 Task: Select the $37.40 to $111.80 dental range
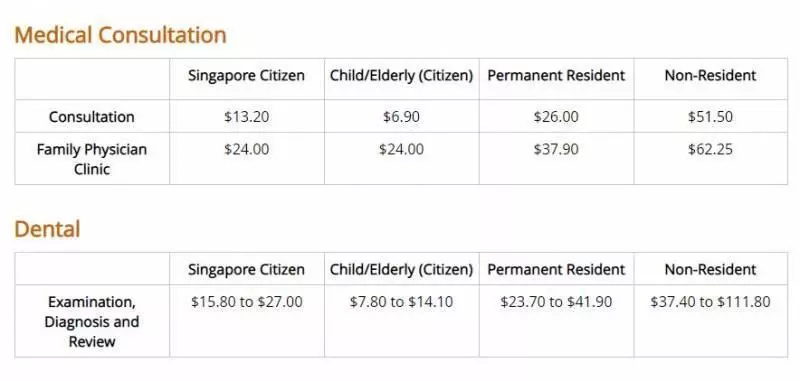coord(710,302)
